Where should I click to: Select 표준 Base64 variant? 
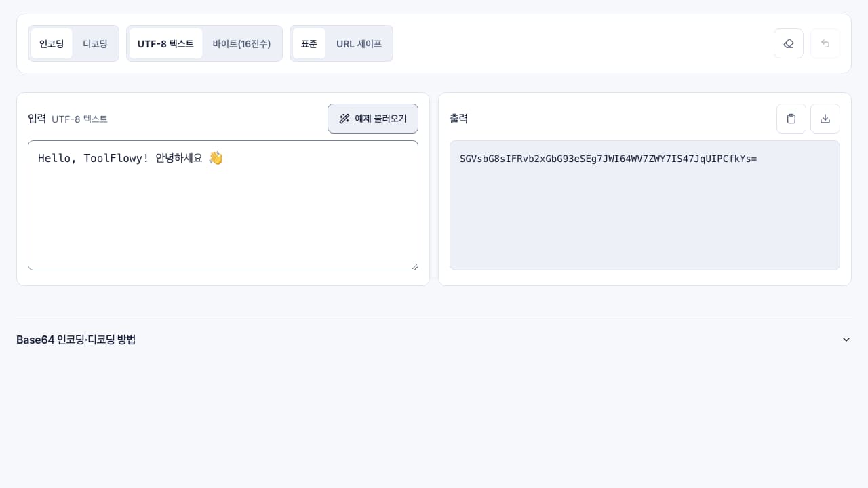[x=309, y=43]
